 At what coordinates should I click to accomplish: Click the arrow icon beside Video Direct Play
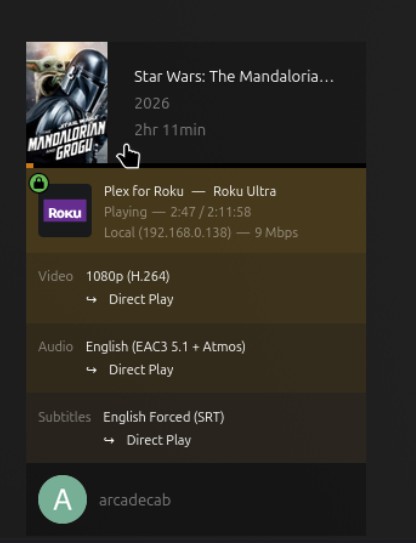91,300
